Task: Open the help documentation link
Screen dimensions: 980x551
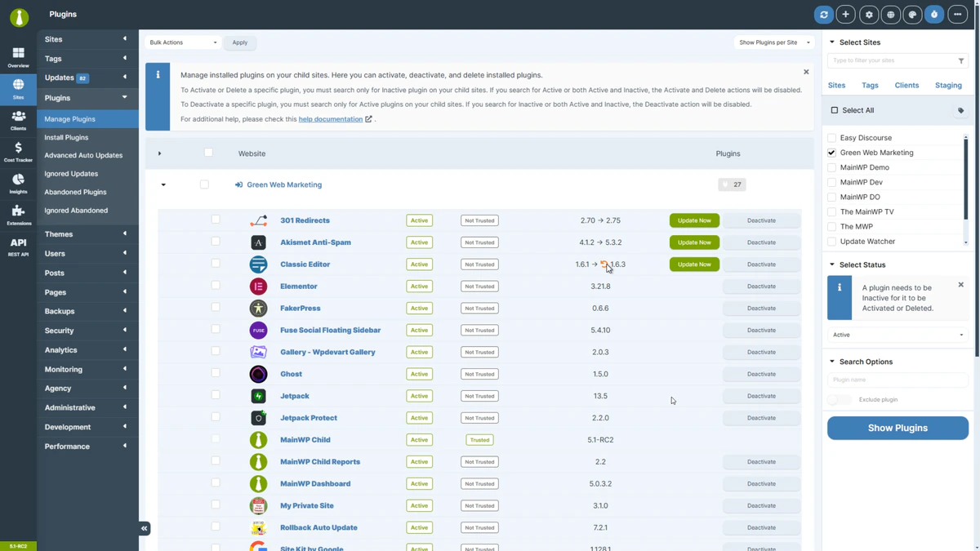Action: point(331,119)
